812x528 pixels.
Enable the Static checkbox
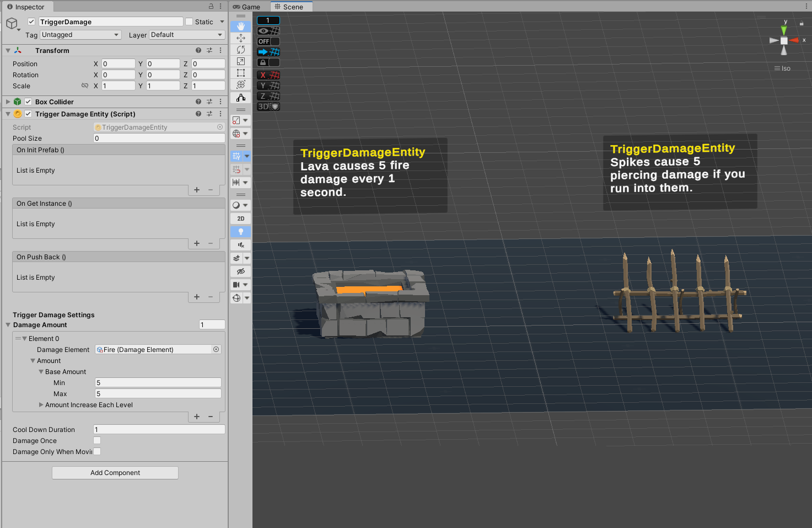189,22
